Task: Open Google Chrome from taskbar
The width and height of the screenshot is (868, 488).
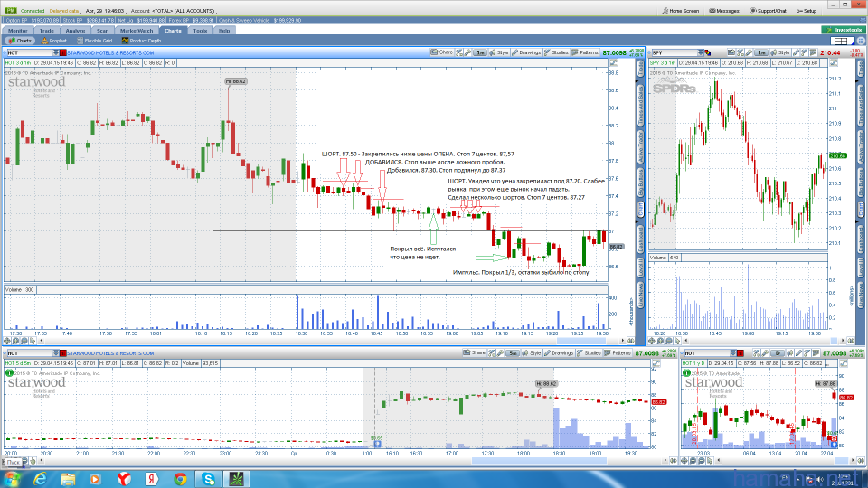Action: click(x=180, y=479)
